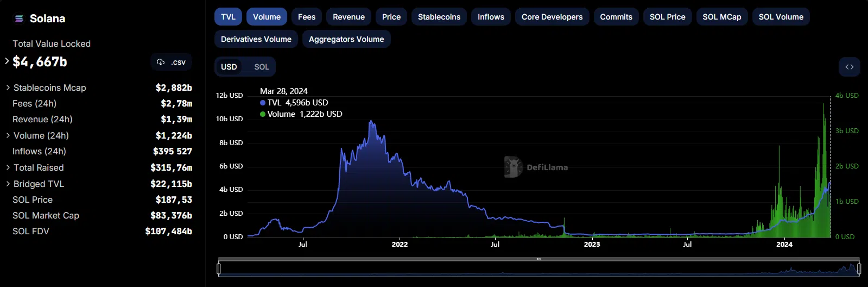Enable the SOL Volume series
Screen dimensions: 868x287
point(781,17)
